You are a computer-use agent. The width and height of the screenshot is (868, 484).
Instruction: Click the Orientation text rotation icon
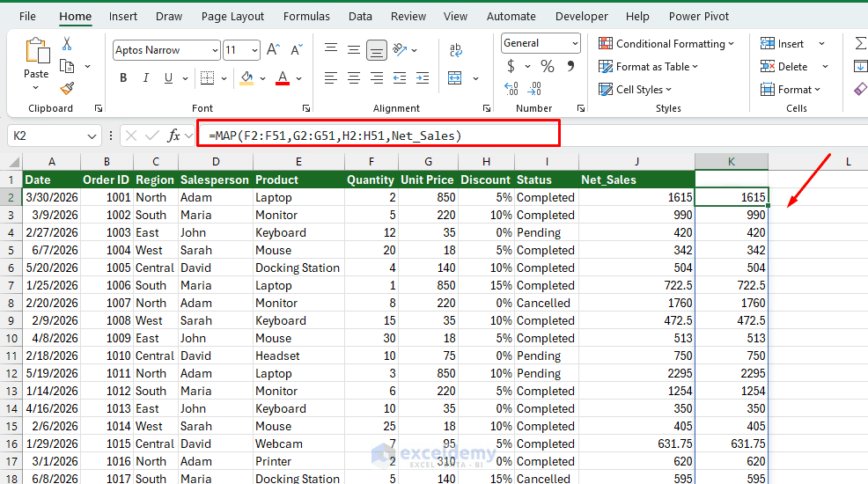tap(400, 50)
